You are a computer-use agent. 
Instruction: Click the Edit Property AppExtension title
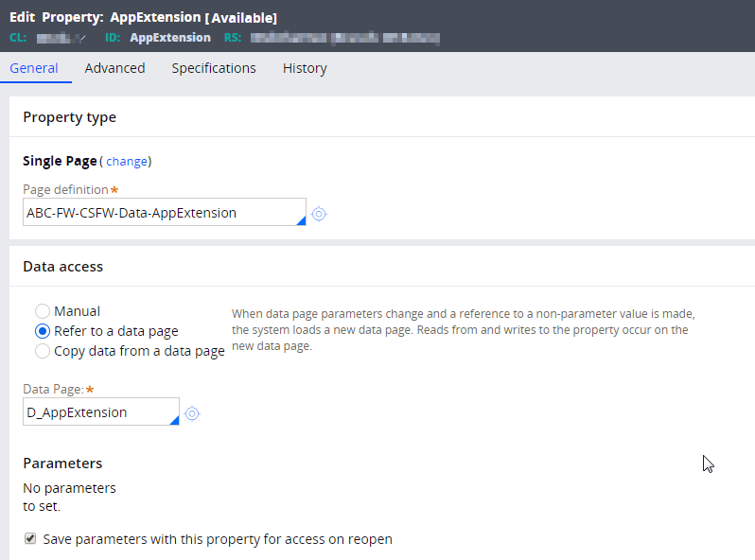pyautogui.click(x=143, y=17)
